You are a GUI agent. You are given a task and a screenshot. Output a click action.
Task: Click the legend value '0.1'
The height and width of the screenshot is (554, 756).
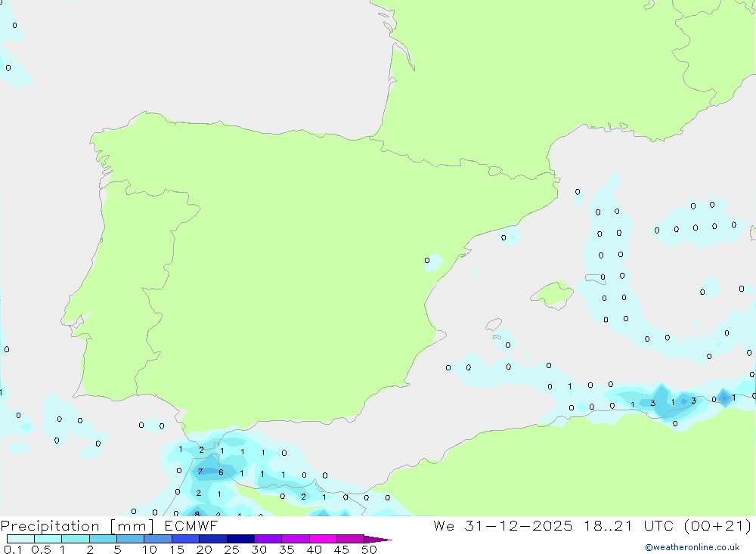click(13, 549)
